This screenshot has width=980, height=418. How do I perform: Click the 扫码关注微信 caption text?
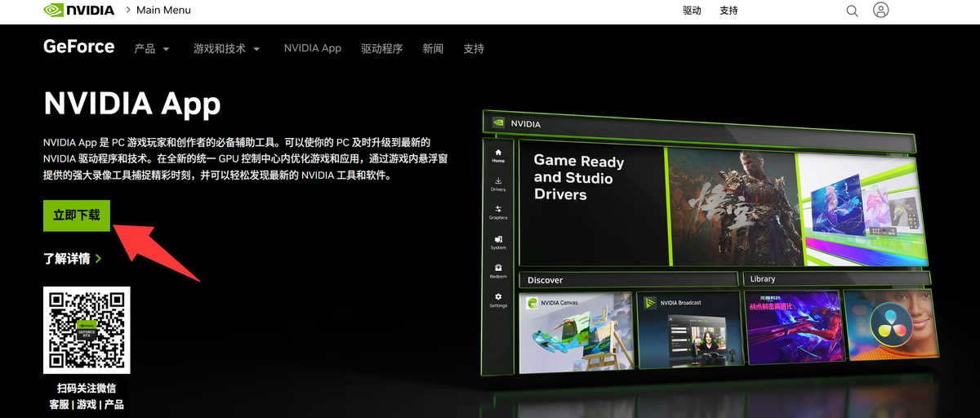87,389
